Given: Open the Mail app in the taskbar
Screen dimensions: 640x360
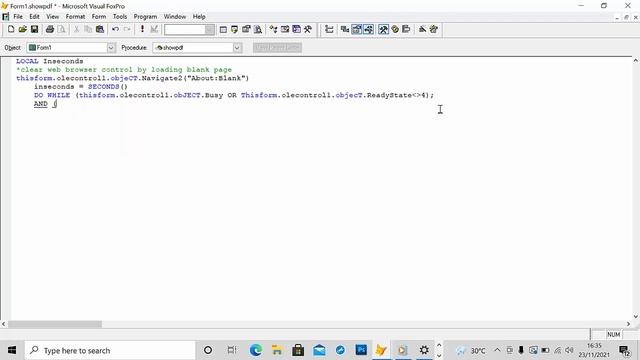Looking at the screenshot, I should click(319, 350).
